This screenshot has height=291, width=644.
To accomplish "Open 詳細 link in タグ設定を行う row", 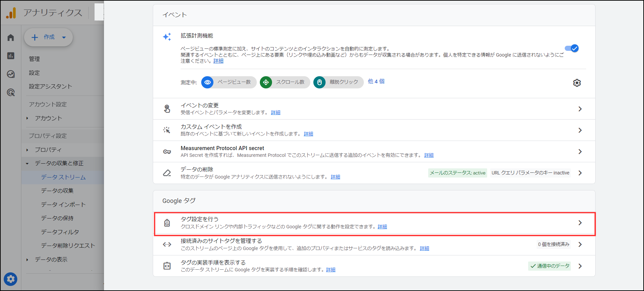I will 382,227.
